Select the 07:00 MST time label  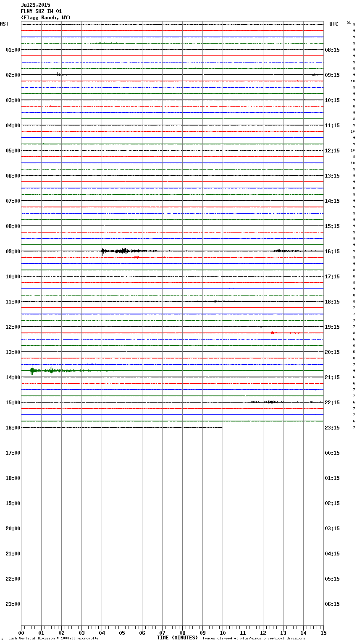[x=13, y=201]
